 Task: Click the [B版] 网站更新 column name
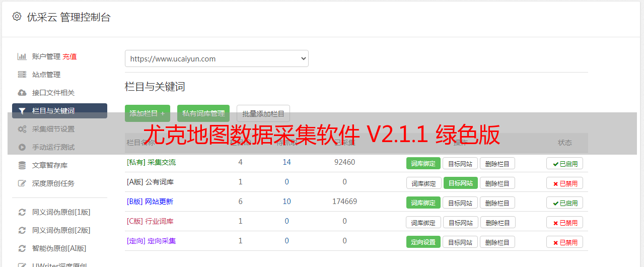click(150, 202)
